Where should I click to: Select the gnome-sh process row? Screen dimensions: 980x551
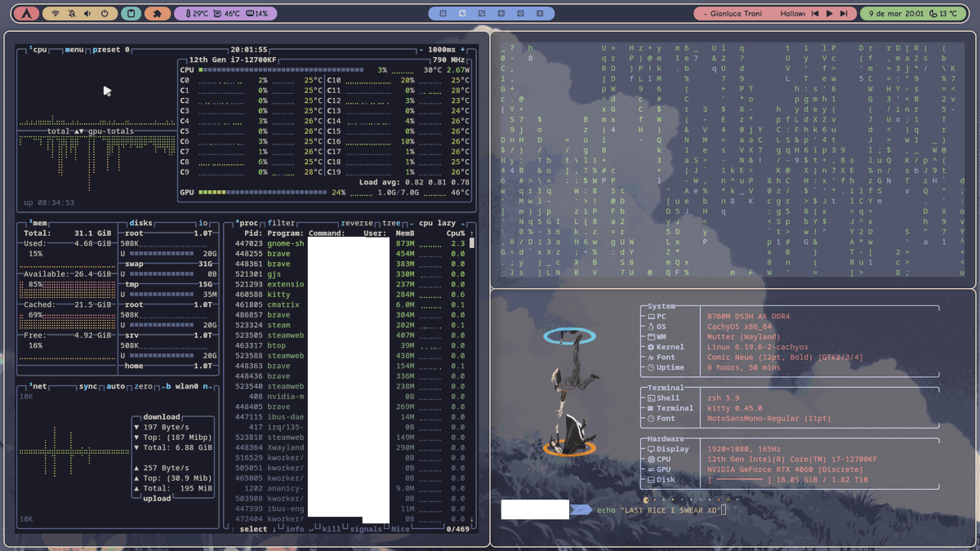pos(350,243)
